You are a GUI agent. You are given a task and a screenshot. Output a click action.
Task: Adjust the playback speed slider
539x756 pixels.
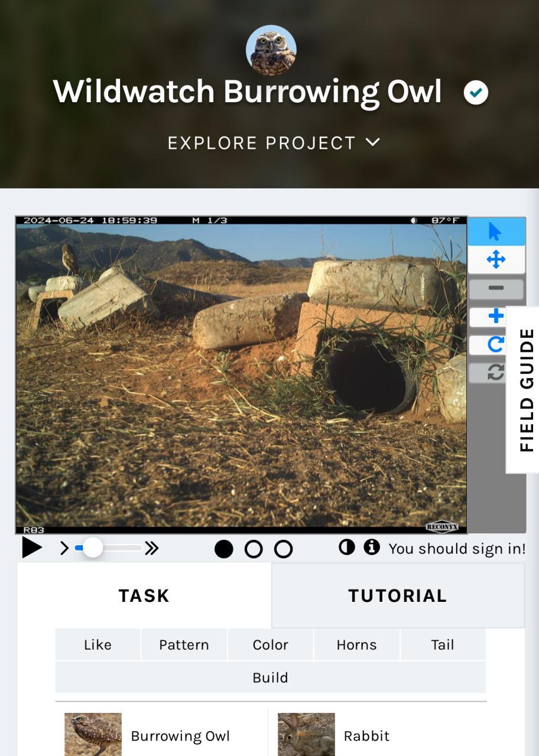pyautogui.click(x=108, y=548)
